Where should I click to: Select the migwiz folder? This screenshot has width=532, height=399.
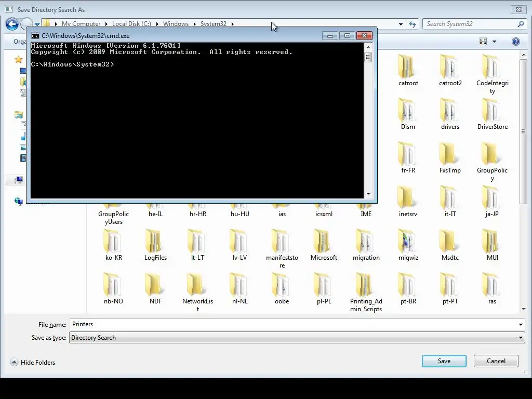(x=408, y=245)
